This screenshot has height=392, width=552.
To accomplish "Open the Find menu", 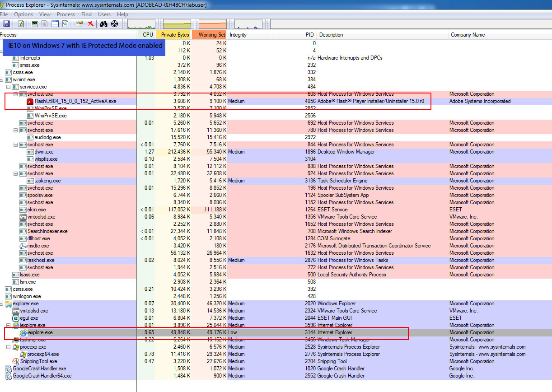I will click(x=86, y=14).
